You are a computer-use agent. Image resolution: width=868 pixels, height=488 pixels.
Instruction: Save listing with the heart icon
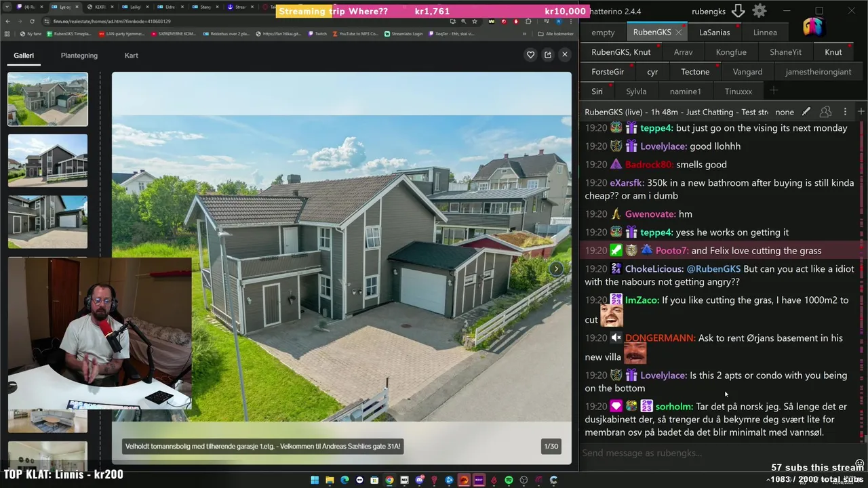pyautogui.click(x=530, y=55)
